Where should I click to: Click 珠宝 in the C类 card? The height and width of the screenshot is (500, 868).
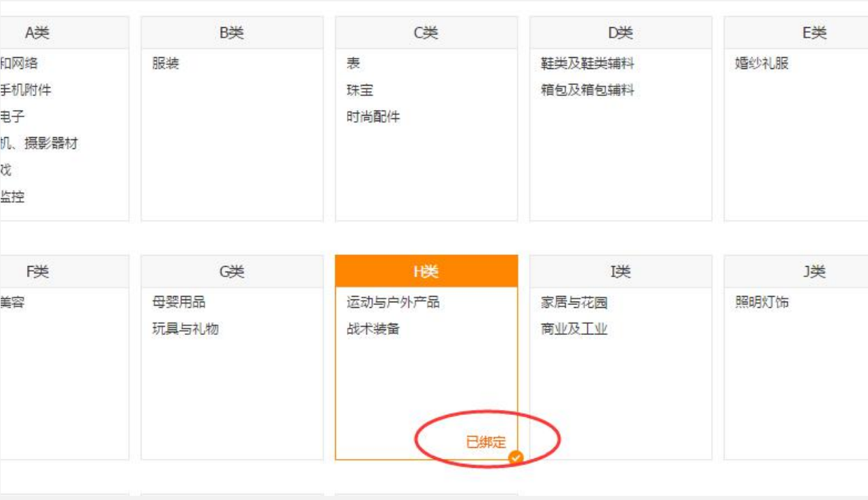click(360, 91)
